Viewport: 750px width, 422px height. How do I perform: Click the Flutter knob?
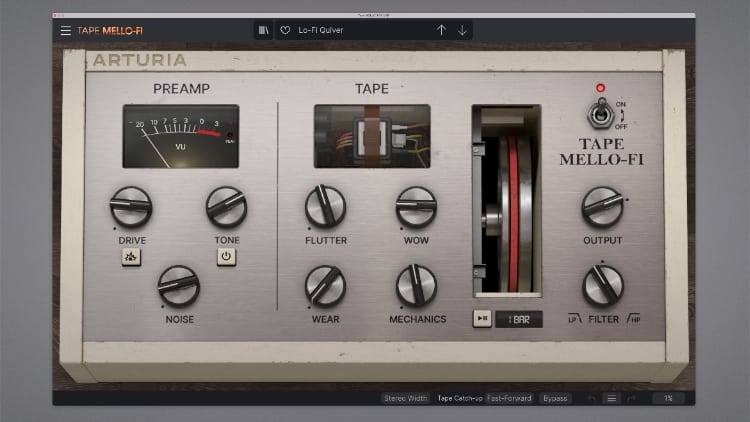(x=325, y=207)
